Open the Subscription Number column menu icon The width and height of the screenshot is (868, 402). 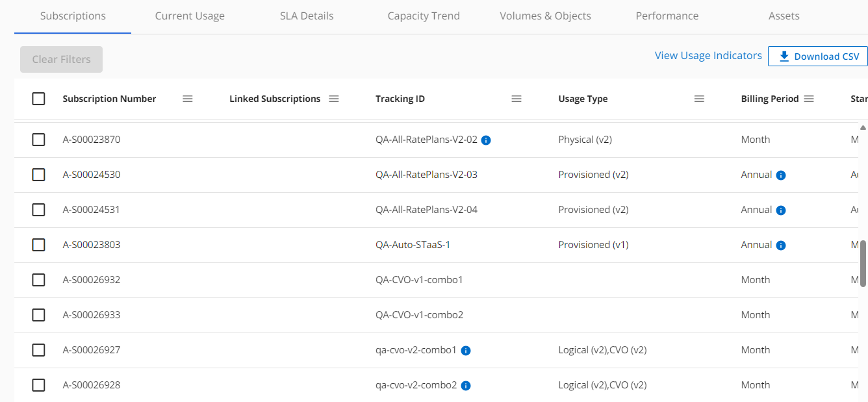(x=188, y=99)
